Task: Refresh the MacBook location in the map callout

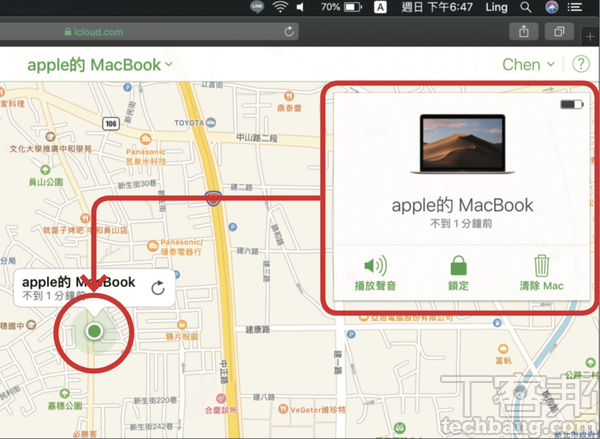Action: point(158,288)
